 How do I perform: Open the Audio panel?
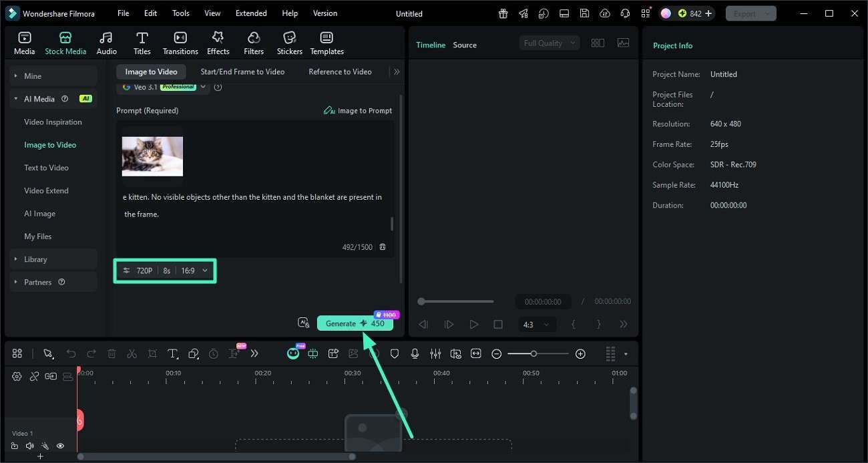coord(106,42)
